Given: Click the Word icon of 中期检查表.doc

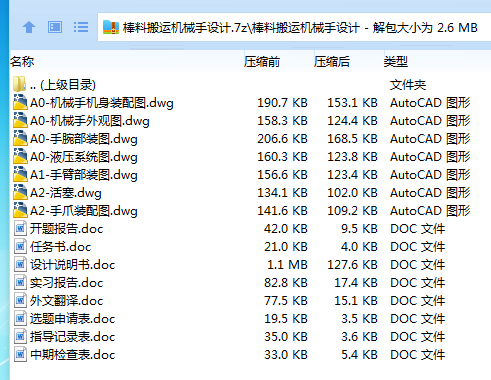Looking at the screenshot, I should [20, 354].
